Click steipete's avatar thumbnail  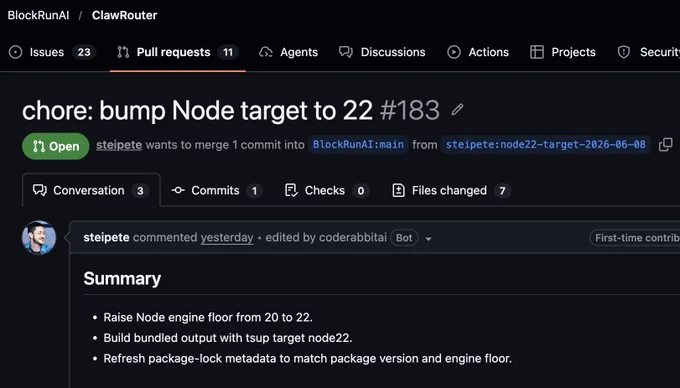click(x=39, y=238)
